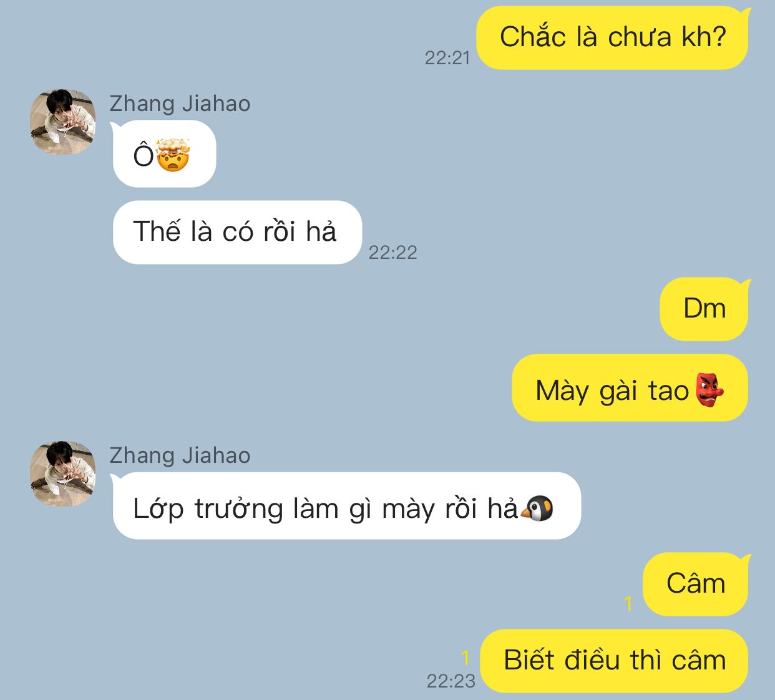The image size is (775, 700).
Task: Open Zhang Jiahao's avatar beside "Lớp trưởng" message
Action: click(63, 474)
